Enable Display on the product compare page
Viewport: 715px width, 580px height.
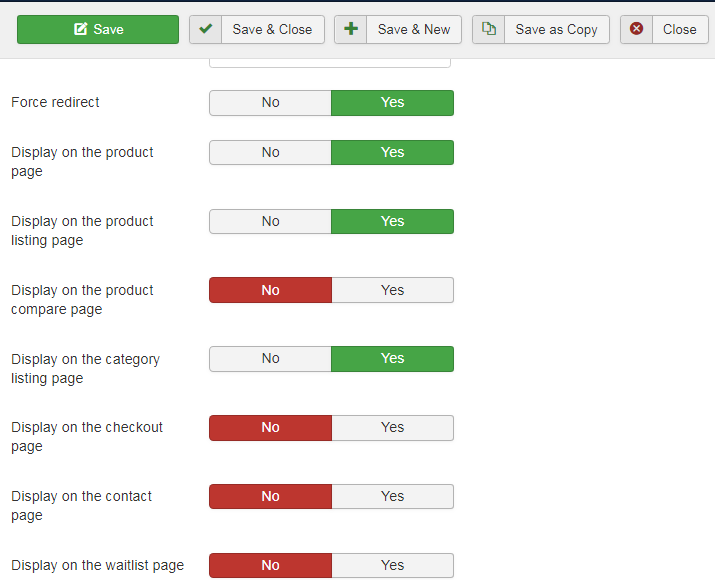point(392,290)
